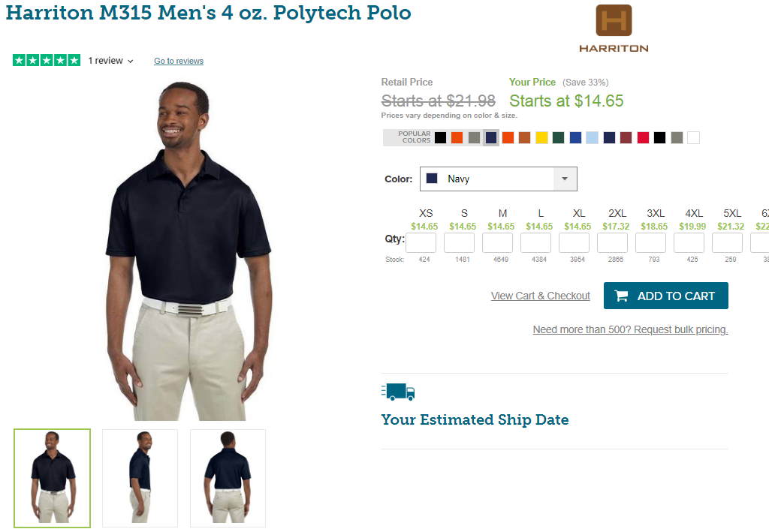This screenshot has height=532, width=769.
Task: Choose the red color swatch
Action: [643, 137]
